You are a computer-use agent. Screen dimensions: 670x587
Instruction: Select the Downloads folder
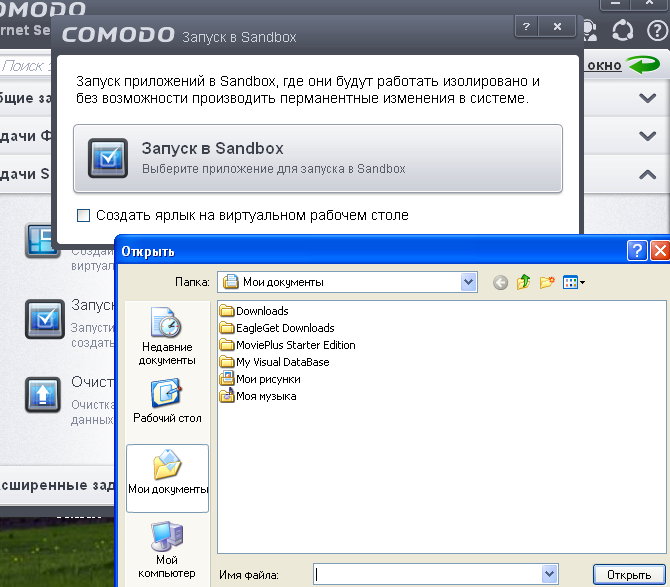coord(254,311)
